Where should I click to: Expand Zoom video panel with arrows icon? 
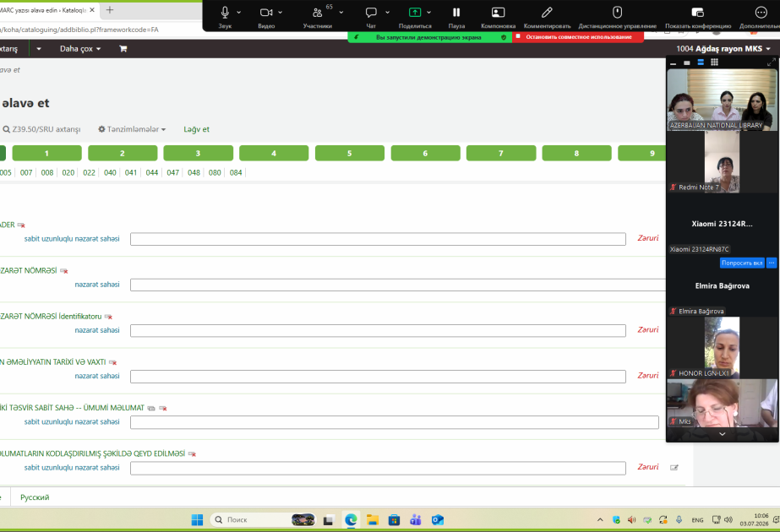(x=771, y=62)
